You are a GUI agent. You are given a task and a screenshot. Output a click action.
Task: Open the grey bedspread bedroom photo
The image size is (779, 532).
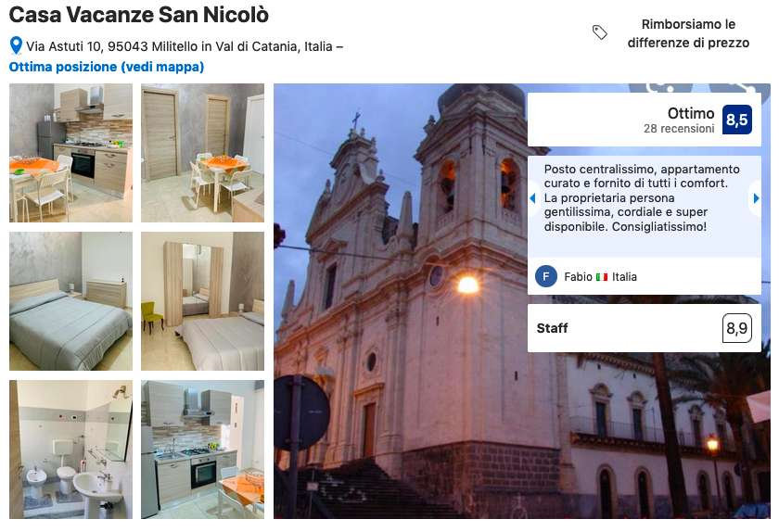[71, 301]
